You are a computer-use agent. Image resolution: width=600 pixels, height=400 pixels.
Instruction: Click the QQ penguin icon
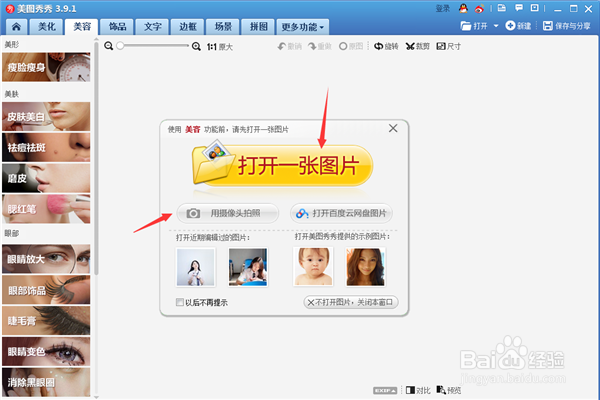click(463, 8)
